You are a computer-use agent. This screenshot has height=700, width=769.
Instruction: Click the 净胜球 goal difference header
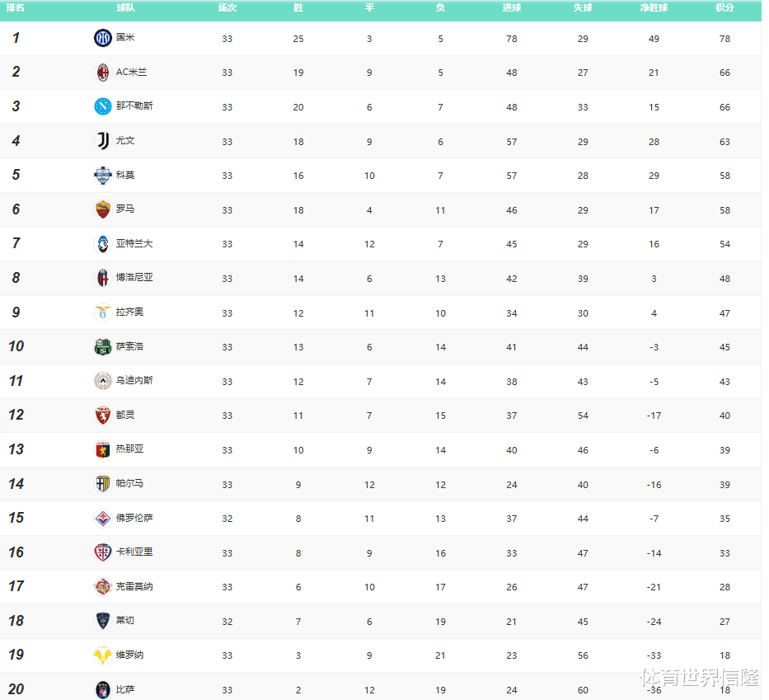coord(654,7)
